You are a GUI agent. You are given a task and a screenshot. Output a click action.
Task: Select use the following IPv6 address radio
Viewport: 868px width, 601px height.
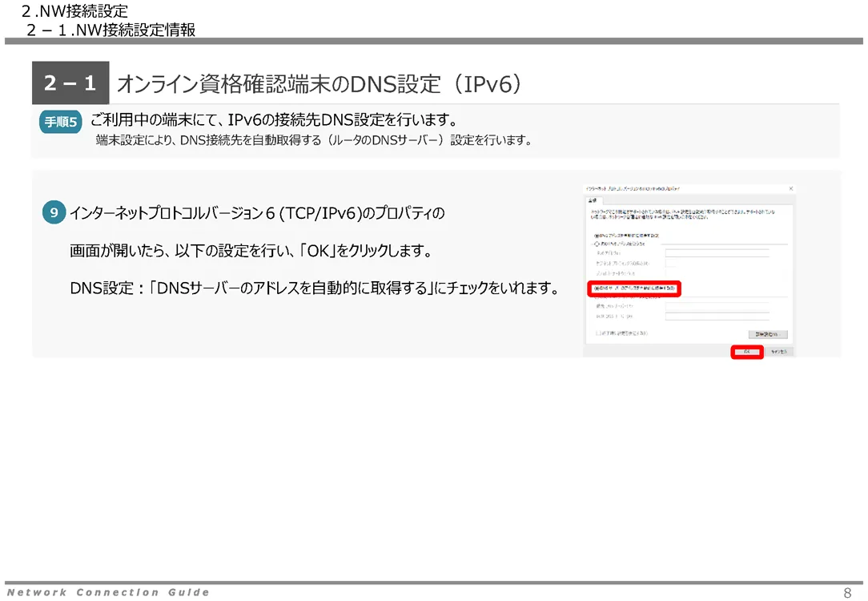pyautogui.click(x=596, y=244)
